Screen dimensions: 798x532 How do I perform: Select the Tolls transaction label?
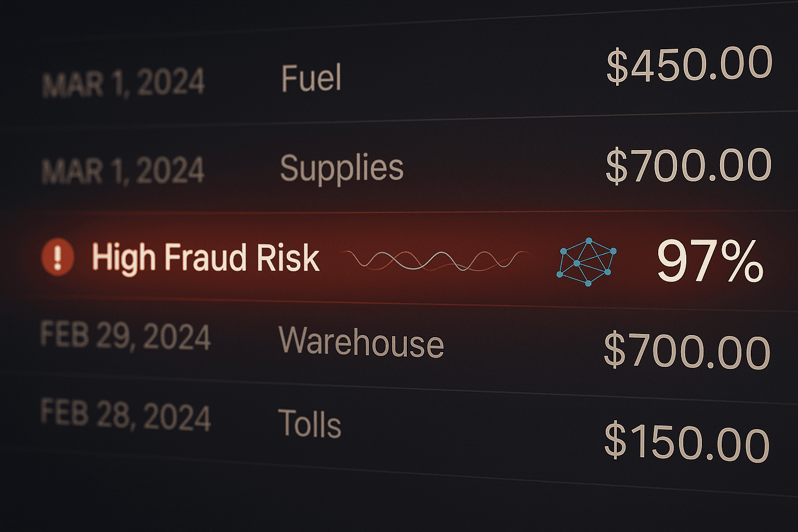[x=310, y=423]
